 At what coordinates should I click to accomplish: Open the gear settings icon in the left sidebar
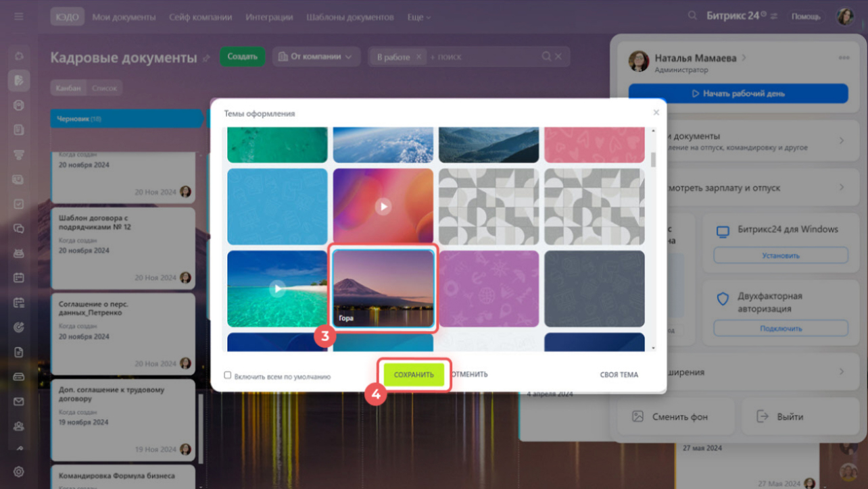[19, 472]
